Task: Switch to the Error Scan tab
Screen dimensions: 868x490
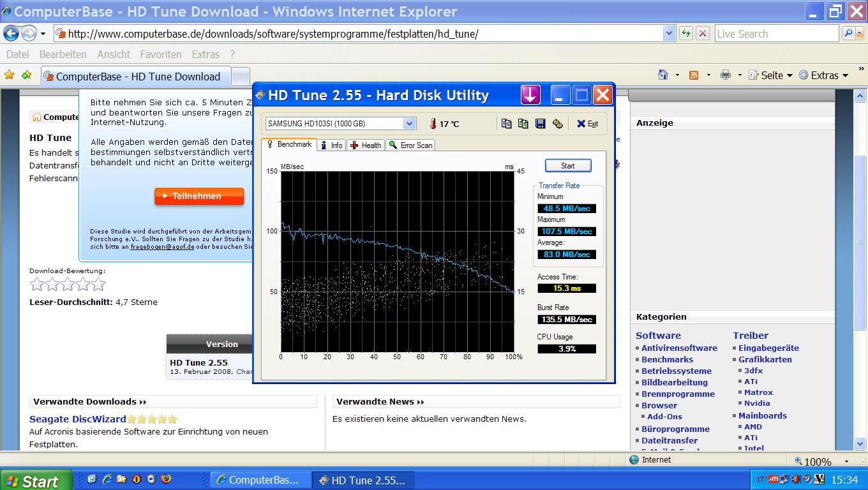Action: [410, 145]
